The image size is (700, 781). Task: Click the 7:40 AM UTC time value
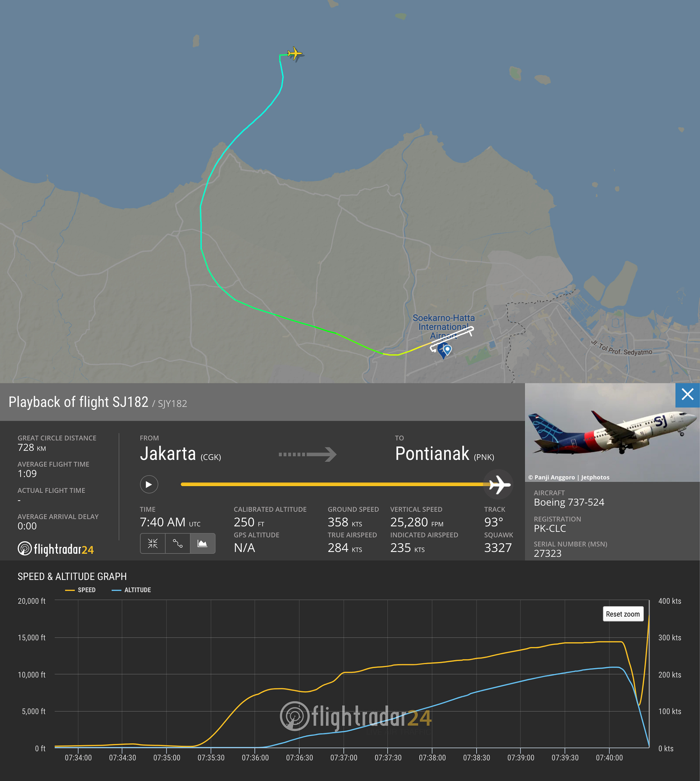point(170,522)
